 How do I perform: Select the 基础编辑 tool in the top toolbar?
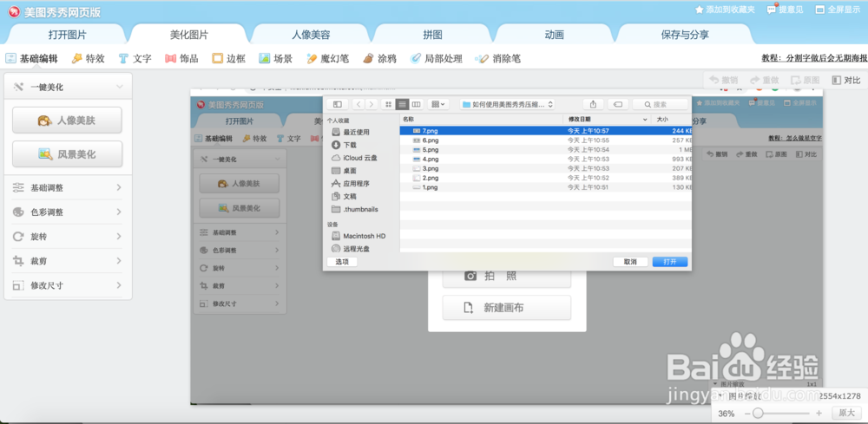tap(31, 59)
